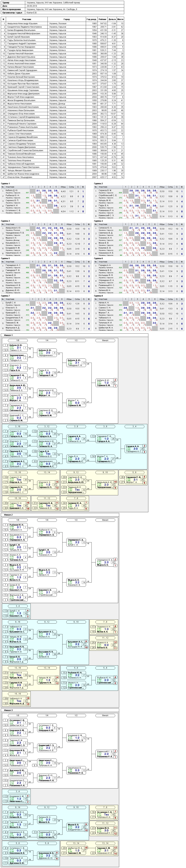Click the 1/8 round label in Финал-1
Screen dimensions: 186x868
tap(18, 340)
